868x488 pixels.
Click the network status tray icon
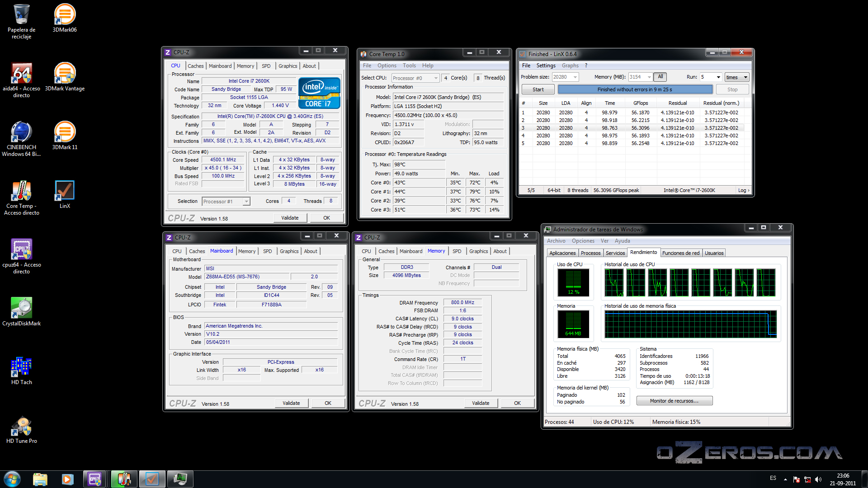click(807, 479)
